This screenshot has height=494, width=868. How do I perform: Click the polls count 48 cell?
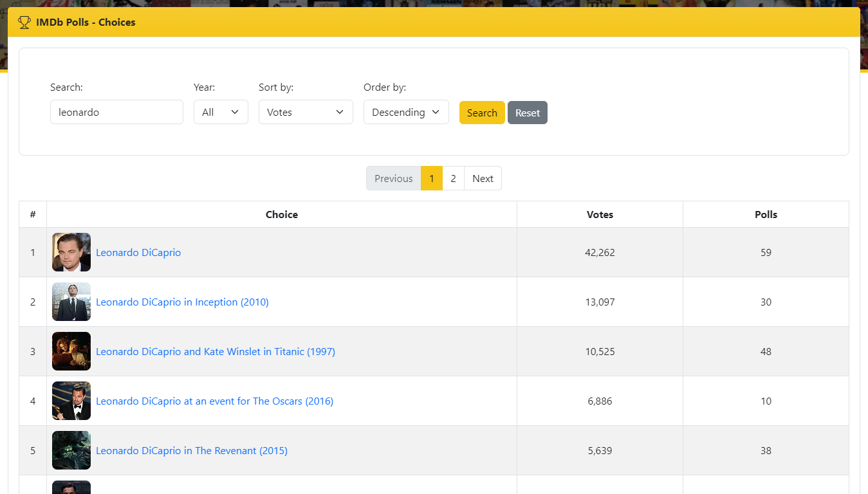766,351
